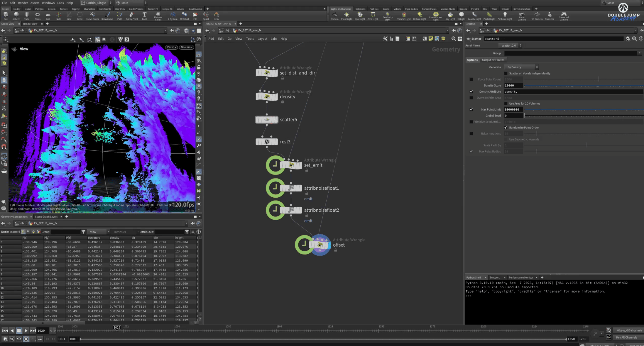Click the Spray Paint shelf tool

(132, 16)
